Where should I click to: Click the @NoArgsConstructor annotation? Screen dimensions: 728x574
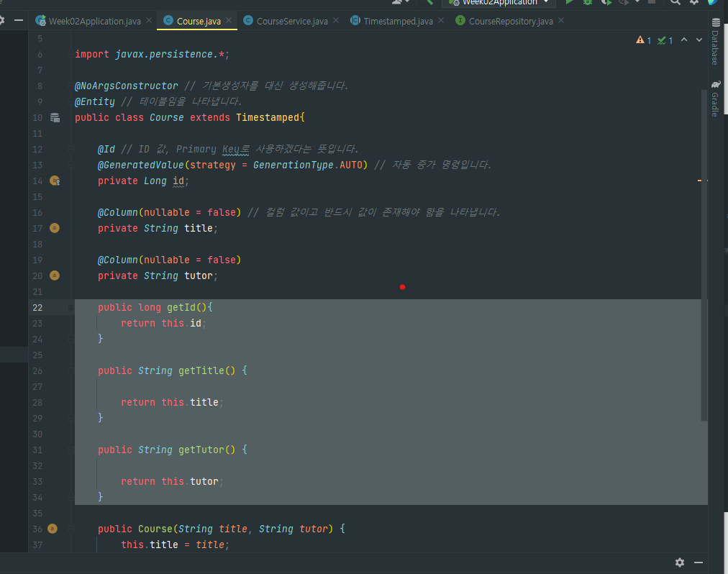coord(127,86)
